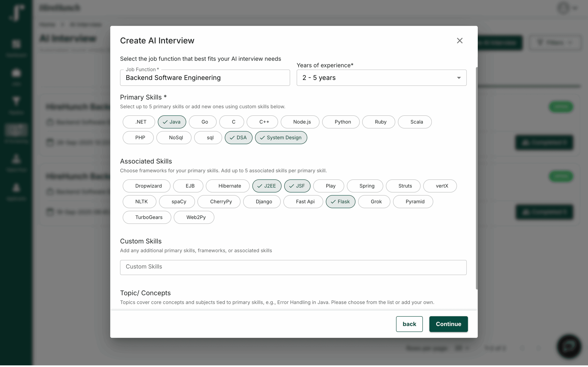Viewport: 588px width, 367px height.
Task: Click the HireHunch logo icon in sidebar
Action: point(16,13)
